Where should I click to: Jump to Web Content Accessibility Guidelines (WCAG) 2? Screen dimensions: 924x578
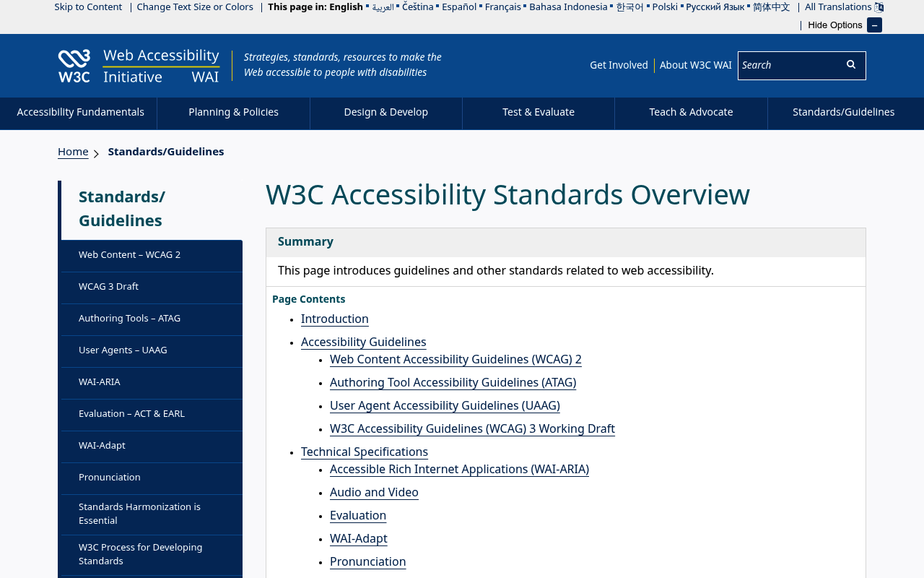[x=456, y=360]
